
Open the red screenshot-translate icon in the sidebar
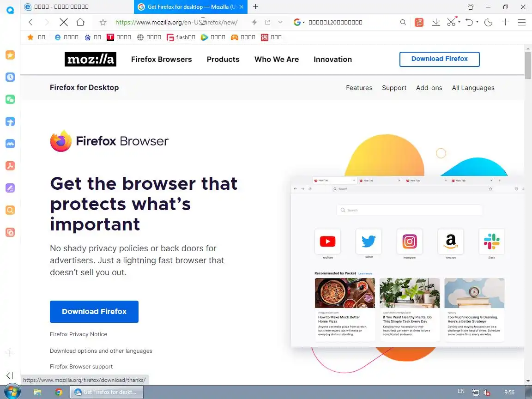tap(10, 232)
